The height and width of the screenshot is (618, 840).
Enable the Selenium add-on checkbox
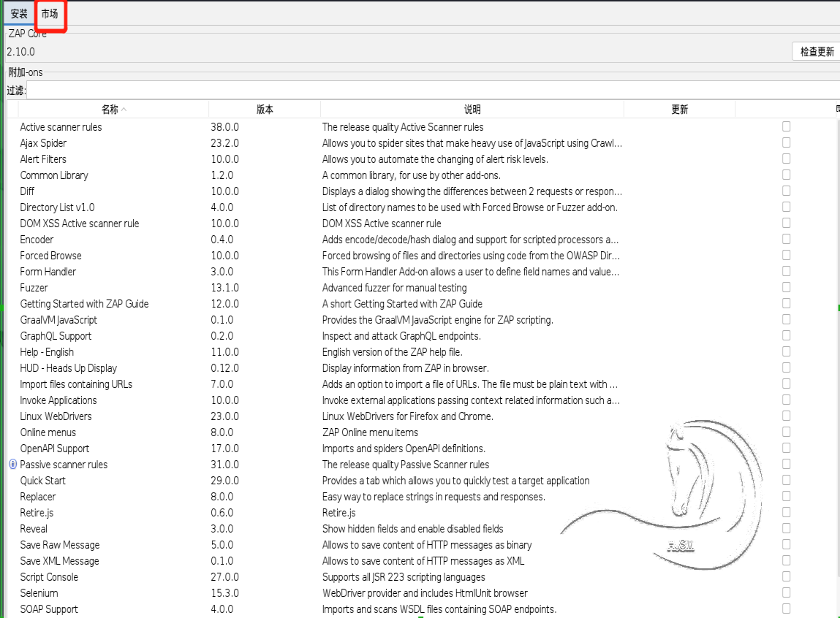click(x=786, y=592)
